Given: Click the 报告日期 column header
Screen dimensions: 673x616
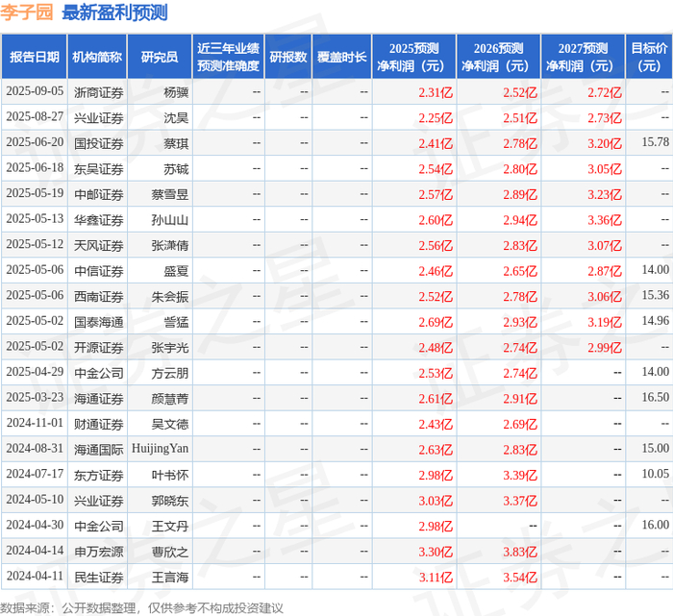Looking at the screenshot, I should [35, 57].
